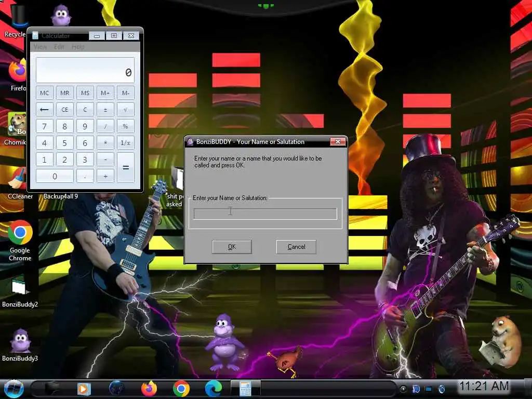Click the 0 key in Calculator
Image resolution: width=532 pixels, height=399 pixels.
(x=55, y=176)
